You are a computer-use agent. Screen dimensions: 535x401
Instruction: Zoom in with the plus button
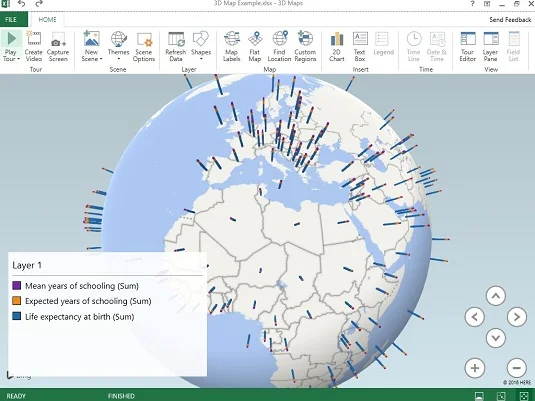pos(475,368)
